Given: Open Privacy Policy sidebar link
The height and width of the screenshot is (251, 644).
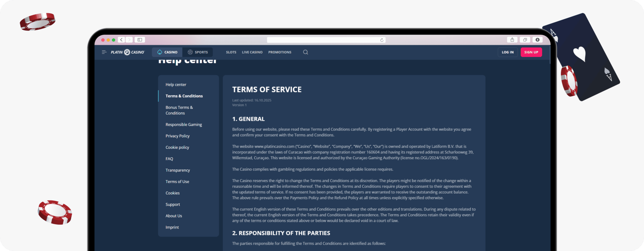Looking at the screenshot, I should point(178,136).
